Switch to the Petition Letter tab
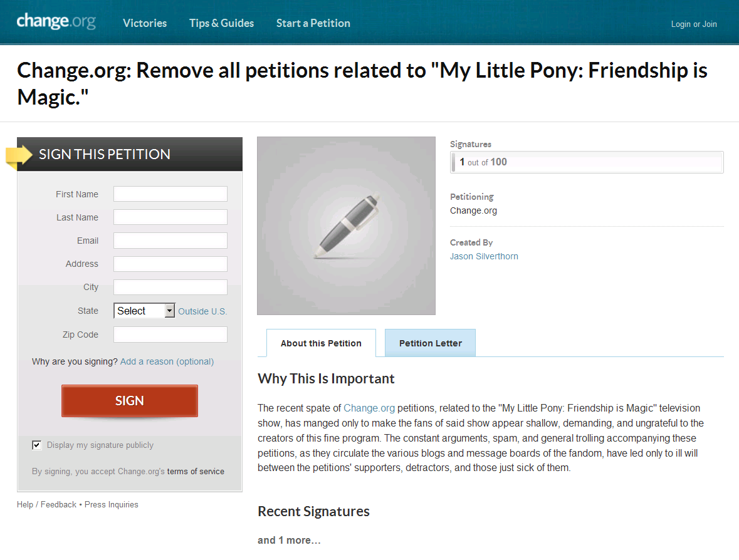739x560 pixels. 430,343
